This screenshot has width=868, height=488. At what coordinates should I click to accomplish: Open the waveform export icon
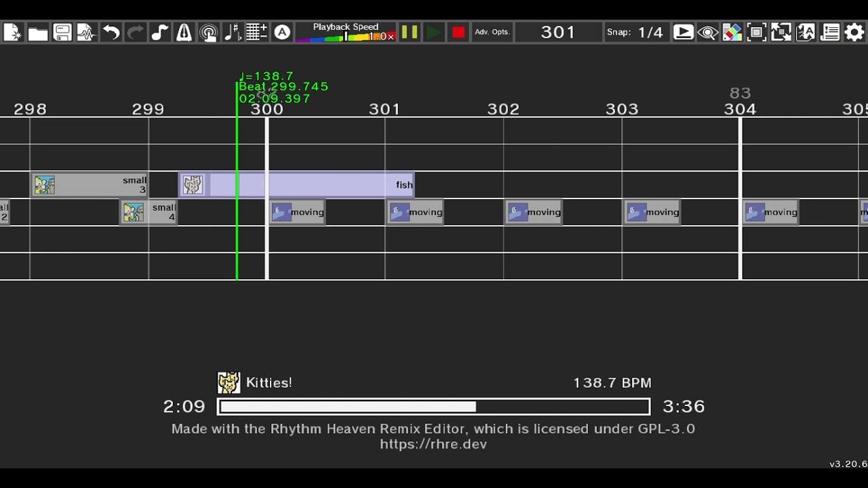[x=87, y=33]
